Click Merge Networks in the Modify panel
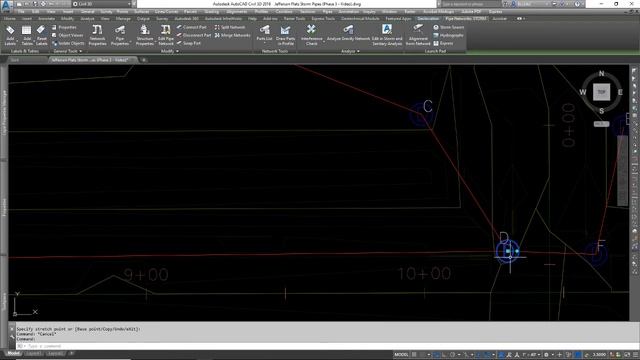Screen dimensions: 640x360 pyautogui.click(x=233, y=35)
